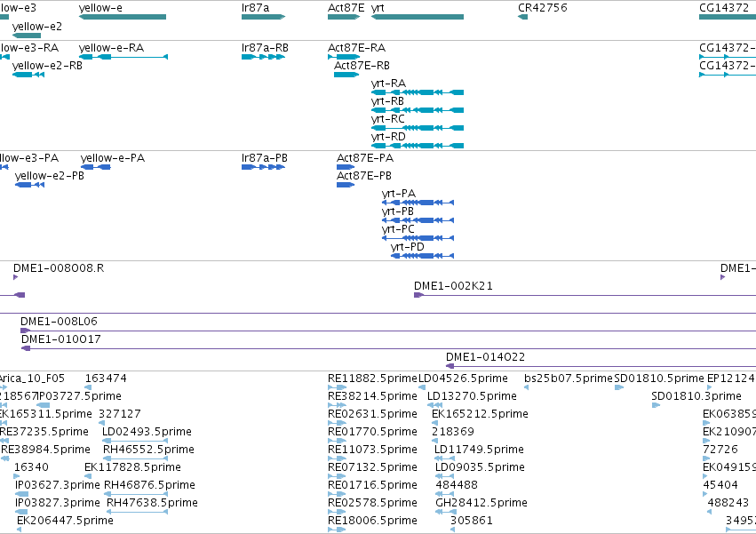Select the Act87E gene bar
The width and height of the screenshot is (756, 534).
point(344,17)
